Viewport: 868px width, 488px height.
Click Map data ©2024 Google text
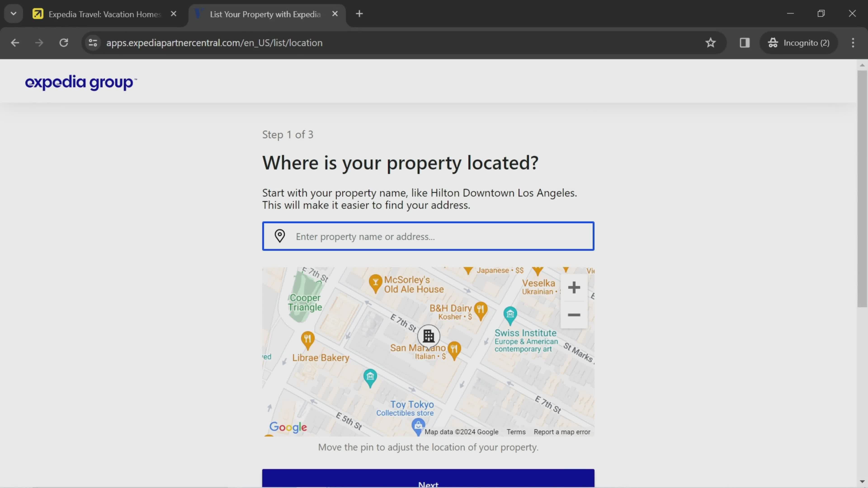tap(461, 432)
